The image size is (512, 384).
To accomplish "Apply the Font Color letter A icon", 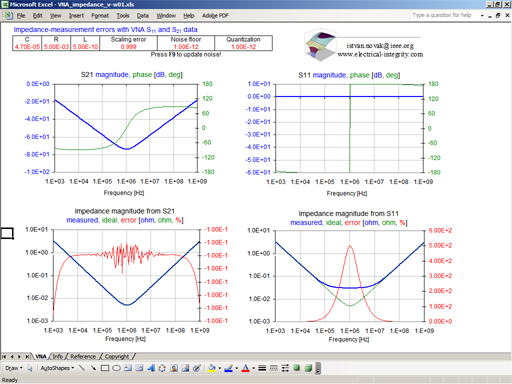I will [245, 368].
